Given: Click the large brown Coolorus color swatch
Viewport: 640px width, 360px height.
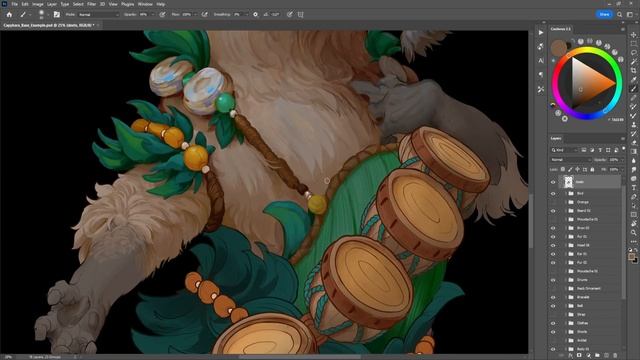Looking at the screenshot, I should coord(559,48).
